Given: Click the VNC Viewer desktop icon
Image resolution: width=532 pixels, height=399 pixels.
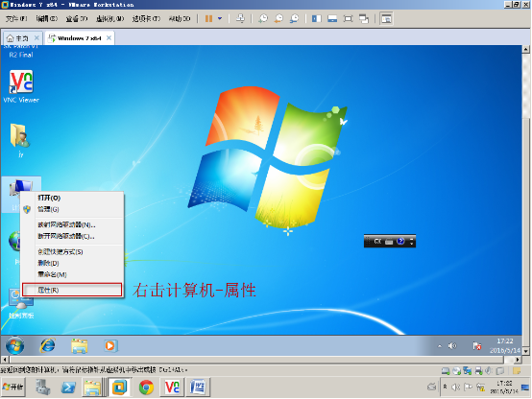Looking at the screenshot, I should click(x=21, y=86).
